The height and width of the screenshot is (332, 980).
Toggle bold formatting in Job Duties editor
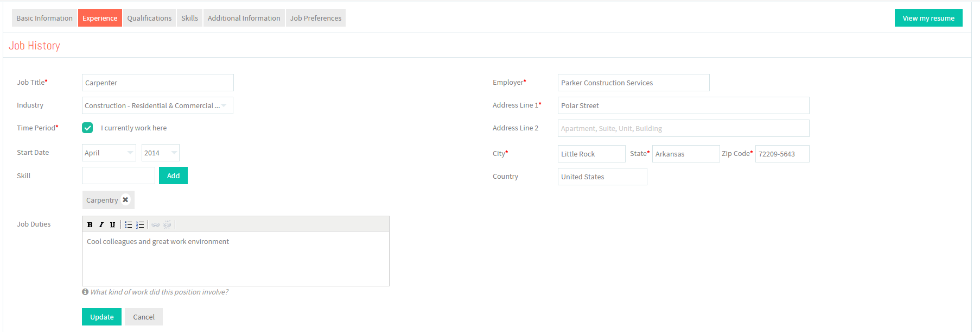(90, 224)
